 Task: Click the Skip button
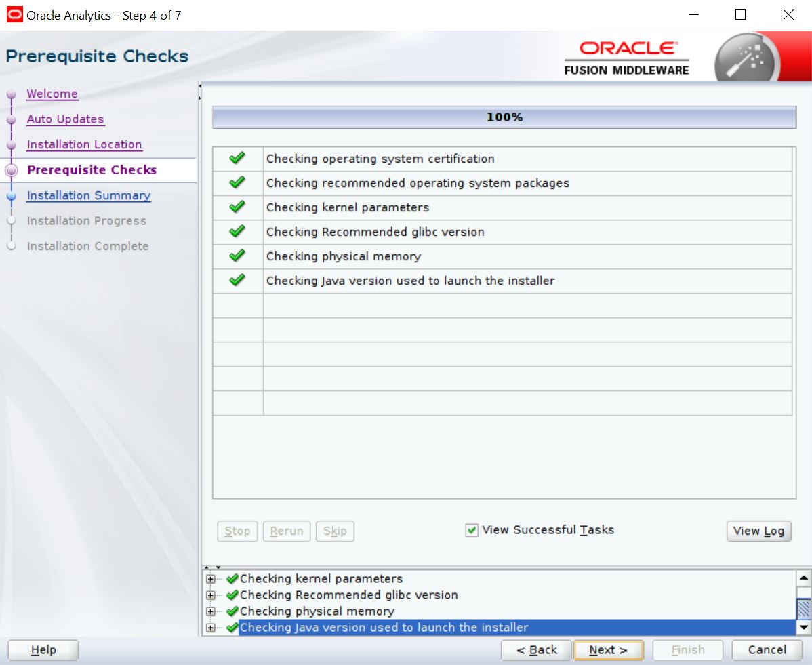pos(335,531)
